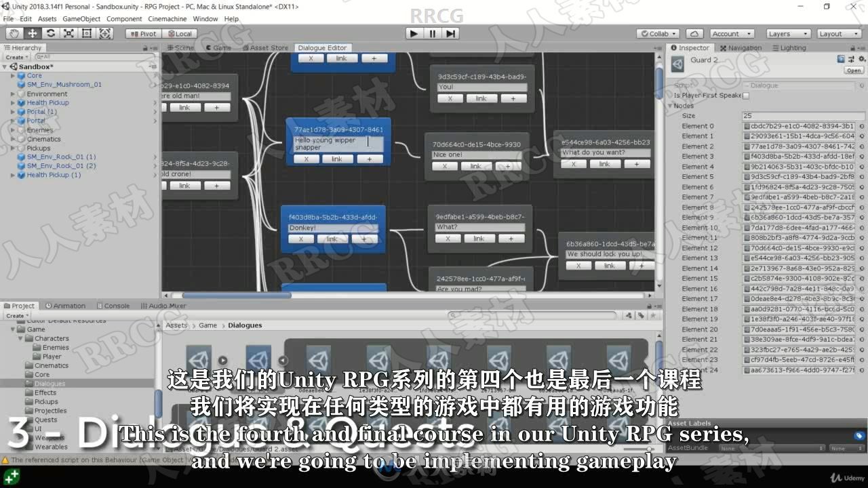Open the blue help book icon in Inspector
This screenshot has width=868, height=488.
(x=842, y=60)
